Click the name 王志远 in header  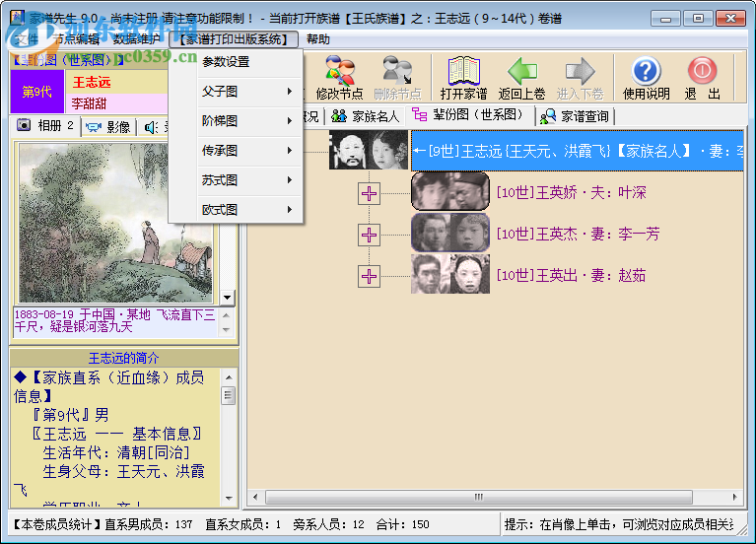[92, 82]
